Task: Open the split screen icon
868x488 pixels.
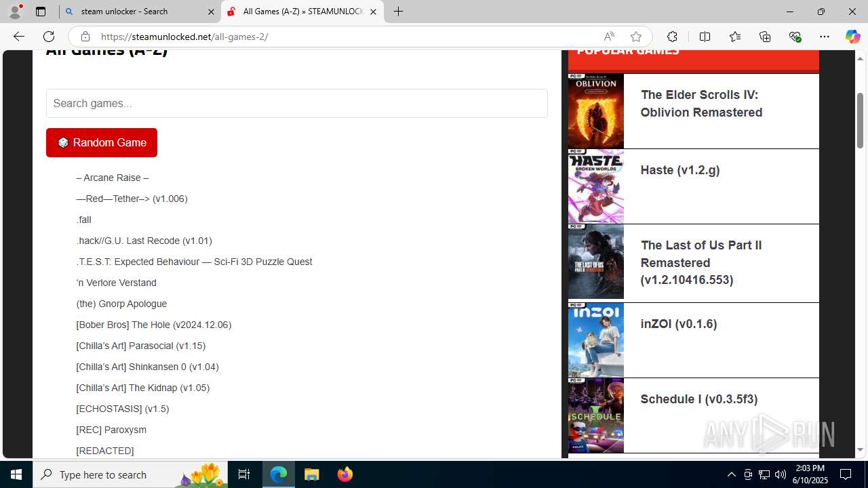Action: (705, 37)
